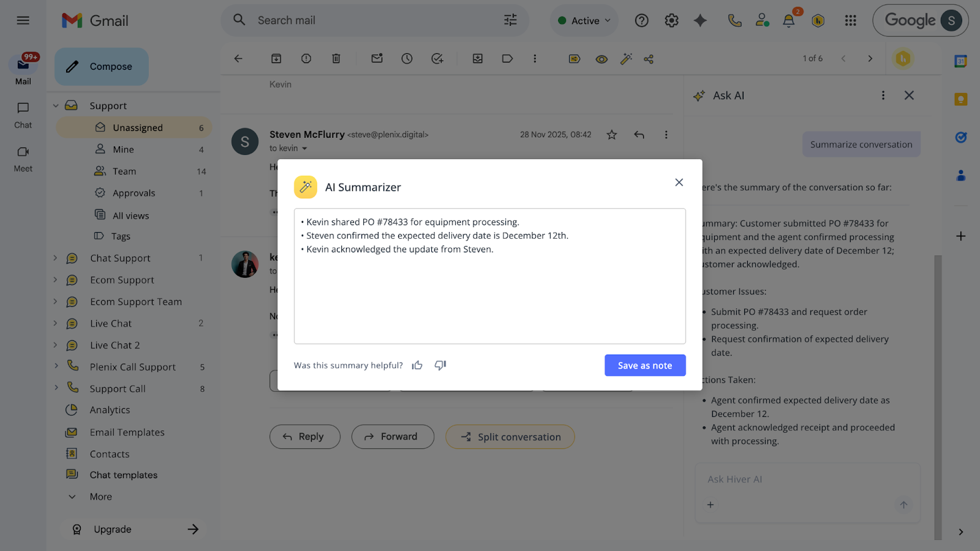Screen dimensions: 980x551
Task: Open the Active status dropdown
Action: point(583,20)
